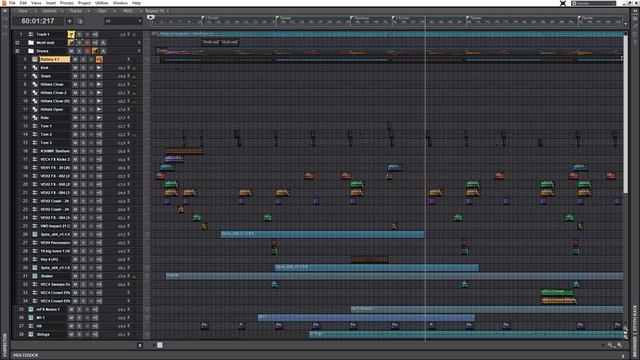Open the Insert menu
The height and width of the screenshot is (360, 640).
click(51, 3)
